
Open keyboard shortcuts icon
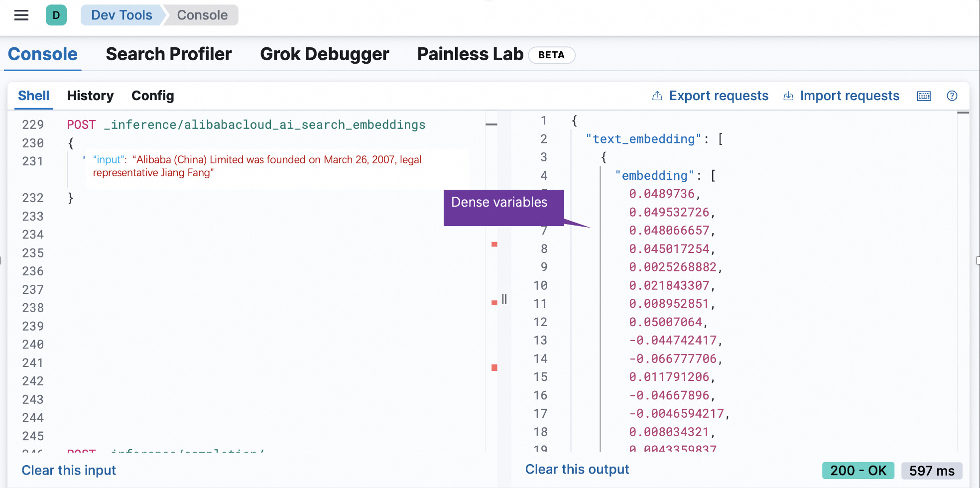pos(924,96)
